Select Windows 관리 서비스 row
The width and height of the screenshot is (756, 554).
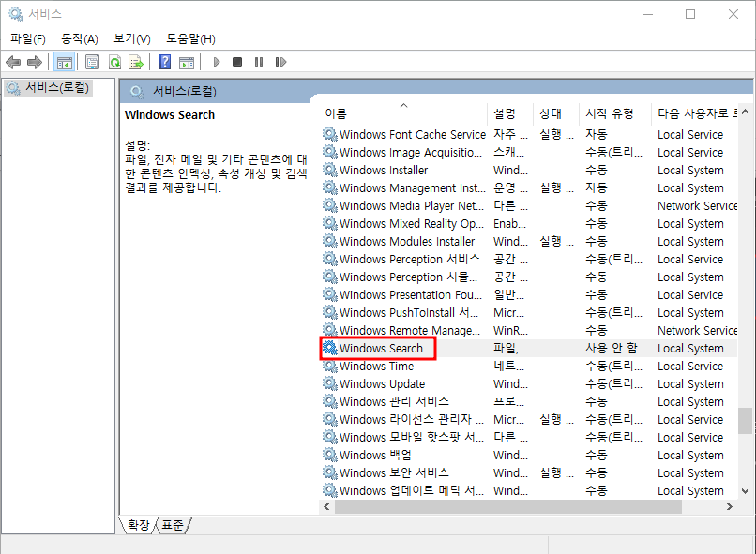coord(529,401)
